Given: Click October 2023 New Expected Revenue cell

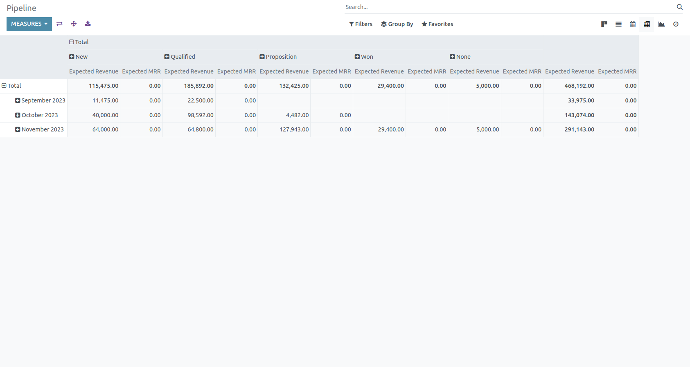Looking at the screenshot, I should (x=94, y=115).
